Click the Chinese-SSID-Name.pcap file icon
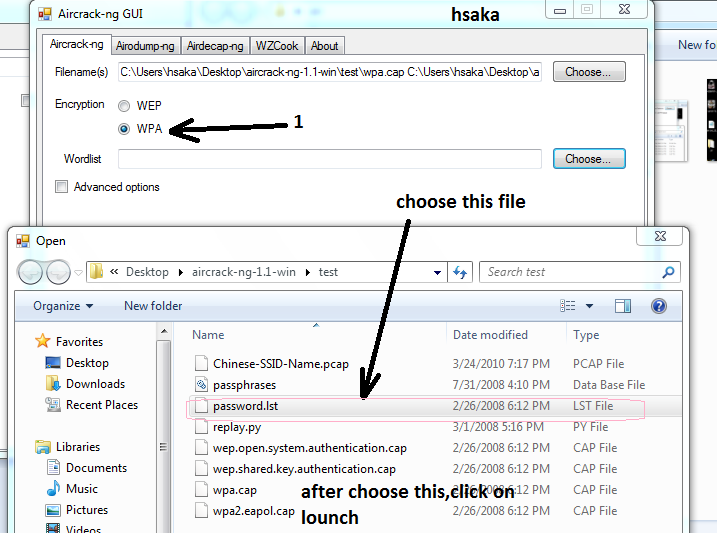Screen dimensions: 717x533 click(x=201, y=363)
